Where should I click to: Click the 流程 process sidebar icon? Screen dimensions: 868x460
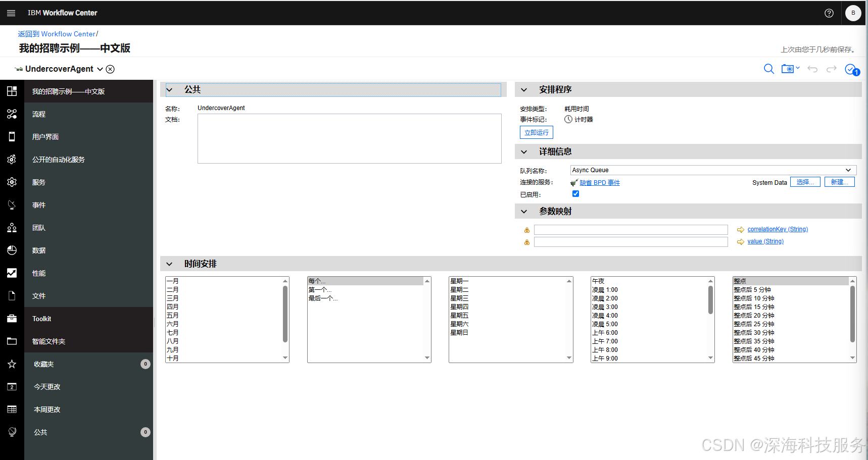[12, 114]
